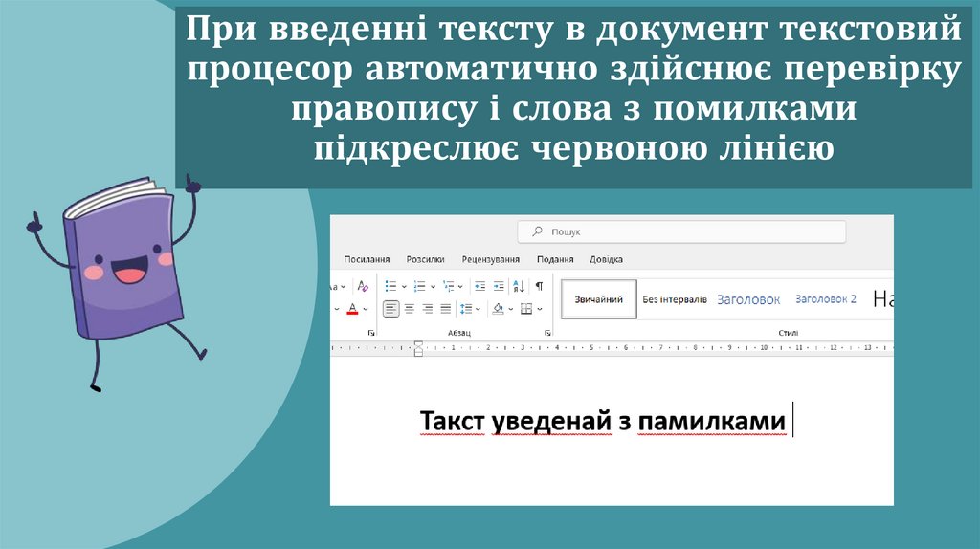
Task: Click the misspelled word Такст
Action: (x=452, y=422)
